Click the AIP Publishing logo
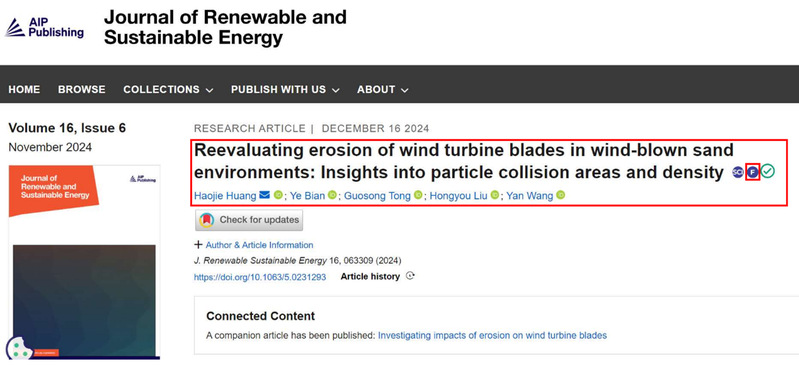 pyautogui.click(x=44, y=27)
